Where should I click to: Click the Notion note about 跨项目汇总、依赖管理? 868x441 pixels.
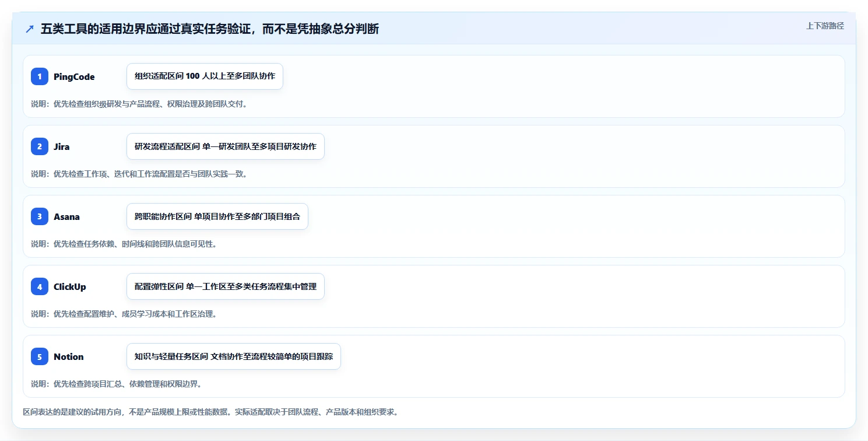coord(117,384)
